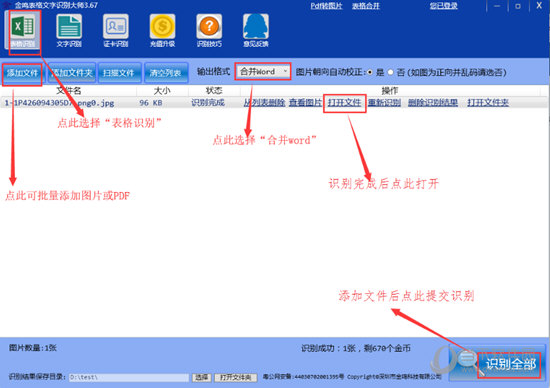This screenshot has height=388, width=550.
Task: Click the 大小 column header
Action: pyautogui.click(x=162, y=91)
